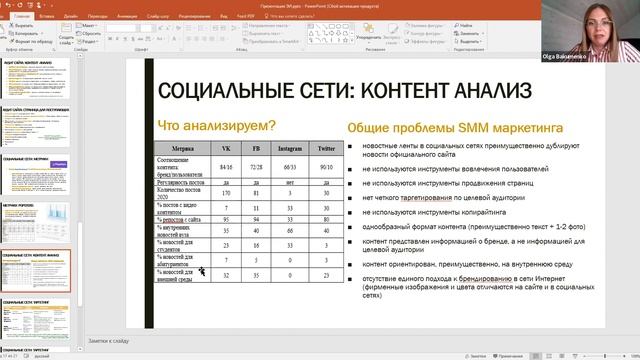Screen dimensions: 640x360
Task: Switch to Reading view icon in status bar
Action: point(562,356)
